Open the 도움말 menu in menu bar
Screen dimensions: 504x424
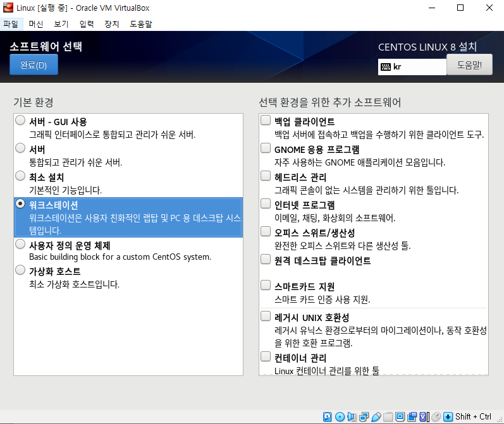[141, 24]
